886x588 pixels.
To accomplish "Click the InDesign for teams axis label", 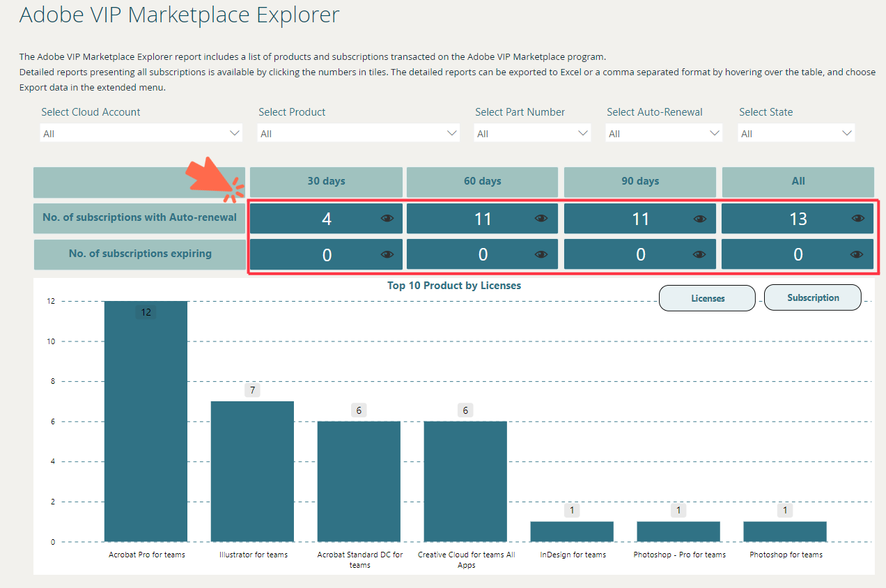I will [x=573, y=555].
